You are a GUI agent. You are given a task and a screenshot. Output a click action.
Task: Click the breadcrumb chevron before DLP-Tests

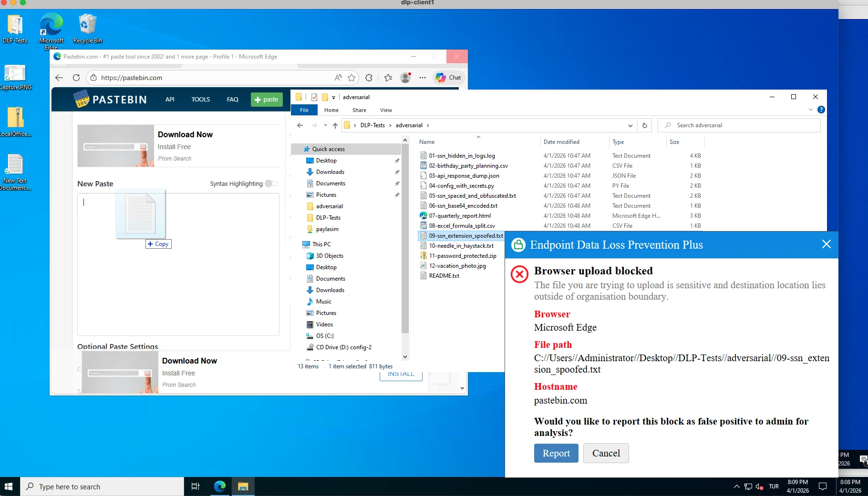(x=355, y=125)
